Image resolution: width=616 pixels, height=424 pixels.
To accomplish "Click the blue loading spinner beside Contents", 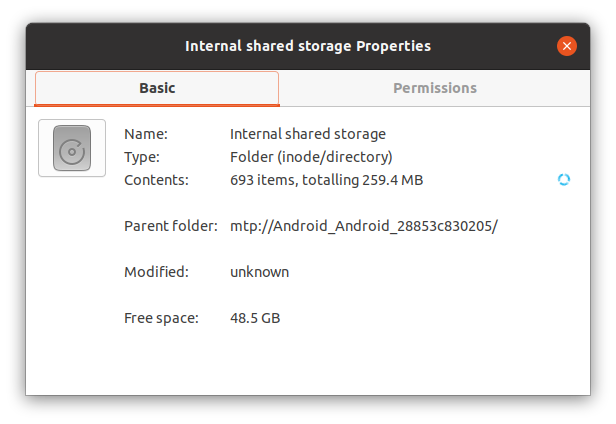I will coord(564,180).
